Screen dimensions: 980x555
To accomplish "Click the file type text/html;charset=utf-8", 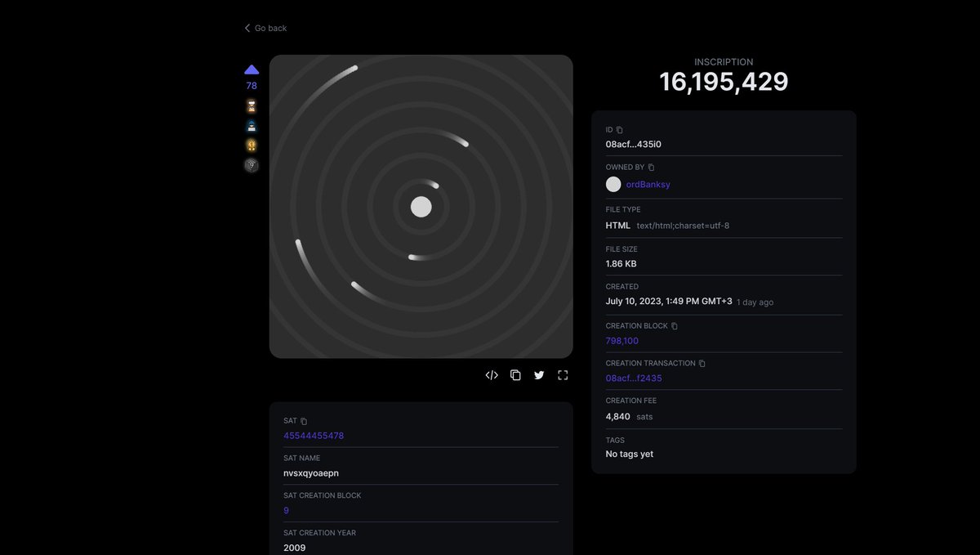I will (683, 226).
